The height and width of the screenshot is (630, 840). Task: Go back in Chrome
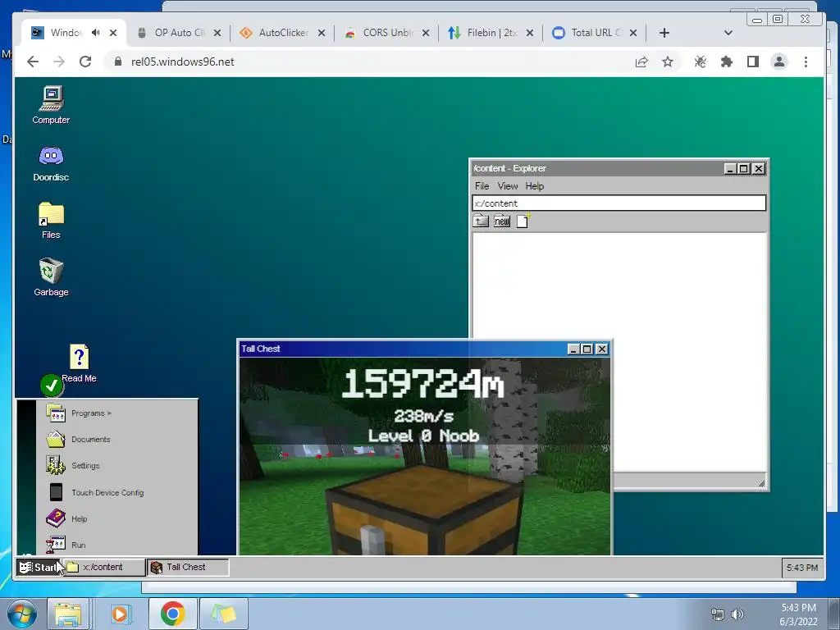[33, 62]
